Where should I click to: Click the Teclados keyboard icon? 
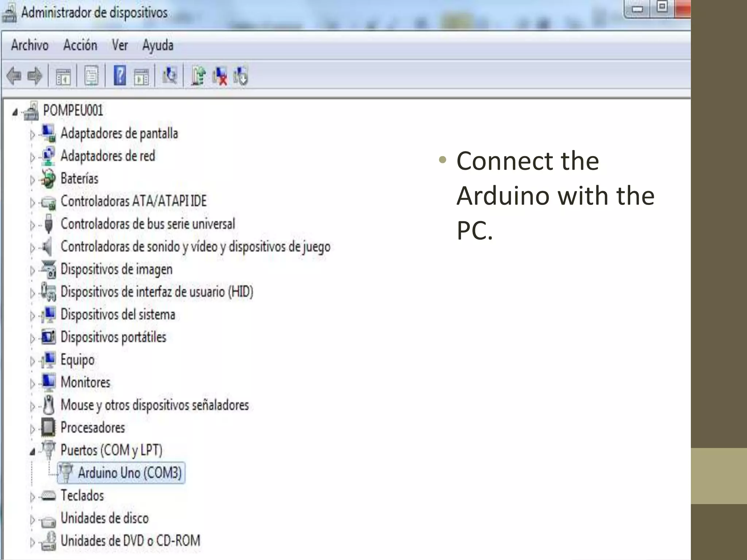(x=49, y=496)
